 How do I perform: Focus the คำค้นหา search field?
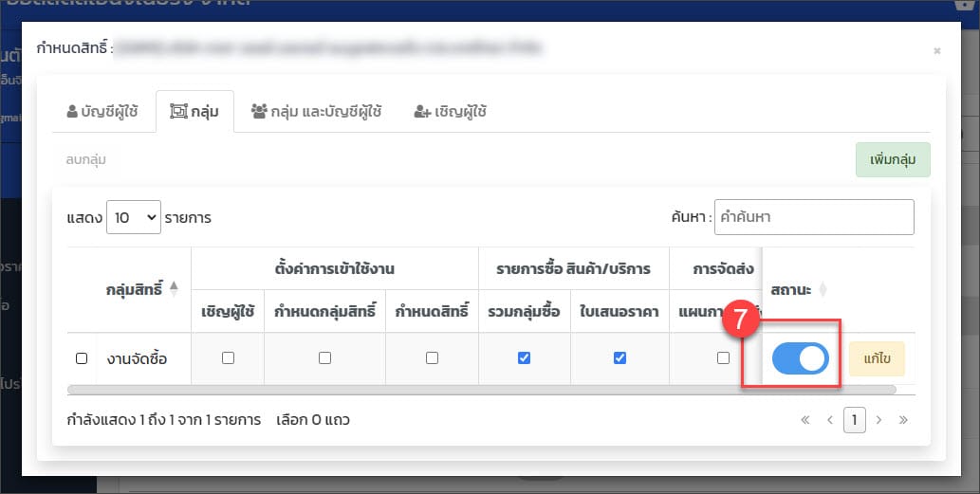814,217
